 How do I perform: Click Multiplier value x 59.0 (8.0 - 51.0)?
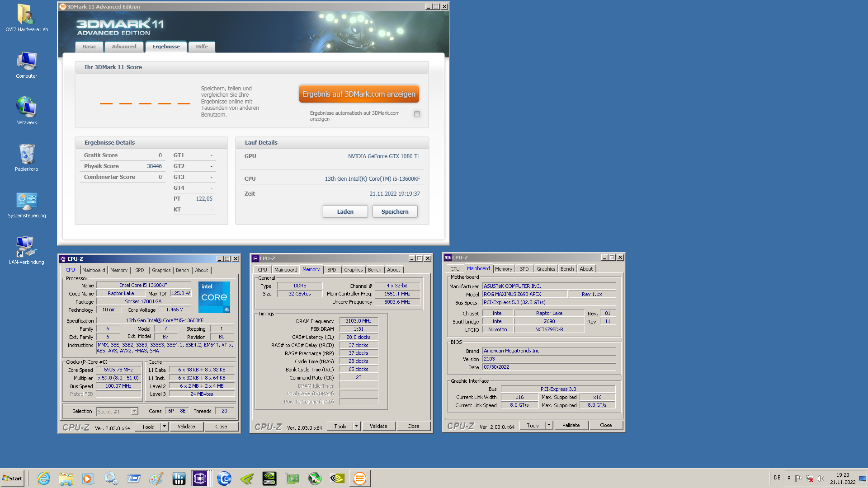[x=118, y=378]
